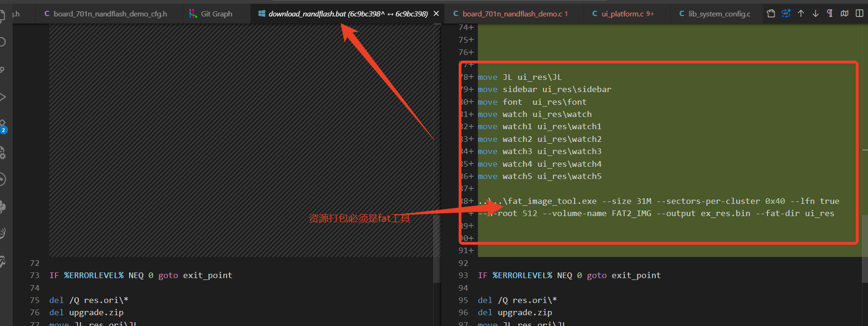Viewport: 868px width, 326px height.
Task: Click the map icon in editor toolbar
Action: tap(845, 14)
